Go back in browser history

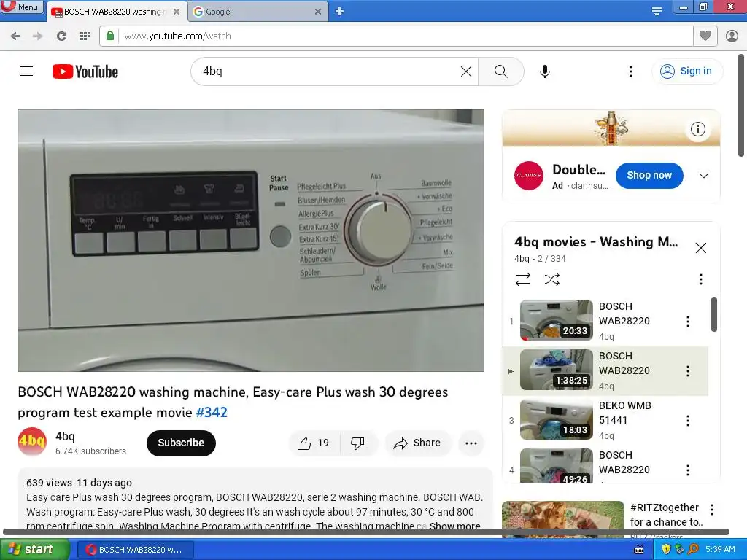(15, 36)
